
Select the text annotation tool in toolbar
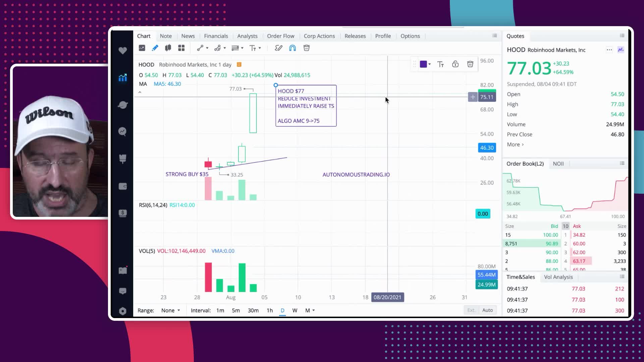click(x=253, y=48)
